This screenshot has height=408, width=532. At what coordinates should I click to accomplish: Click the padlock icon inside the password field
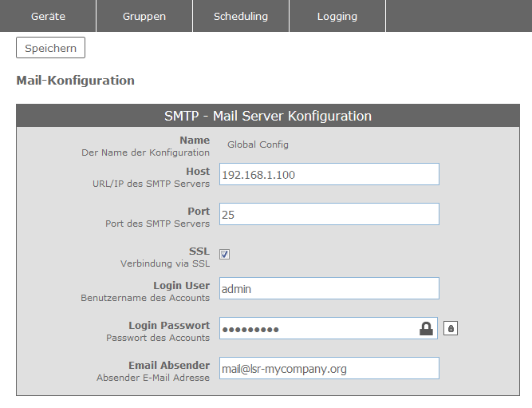point(427,328)
